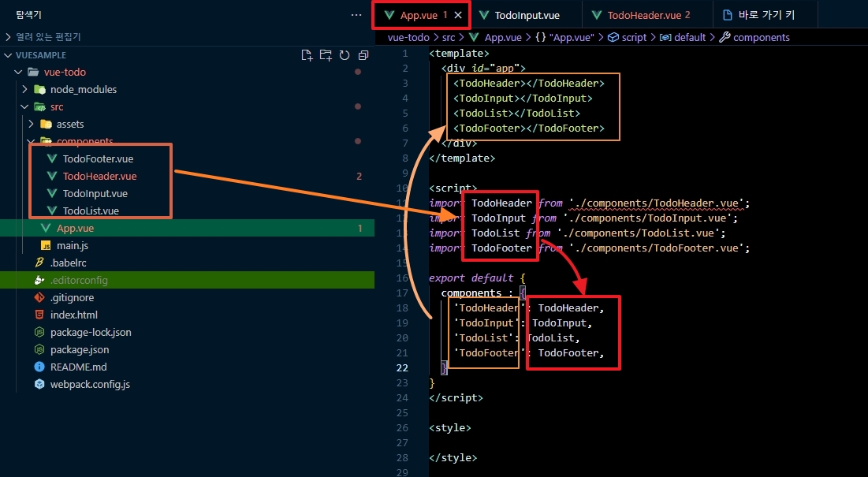Open the 바로 가기 키 tab
Viewport: 868px width, 477px height.
(766, 15)
